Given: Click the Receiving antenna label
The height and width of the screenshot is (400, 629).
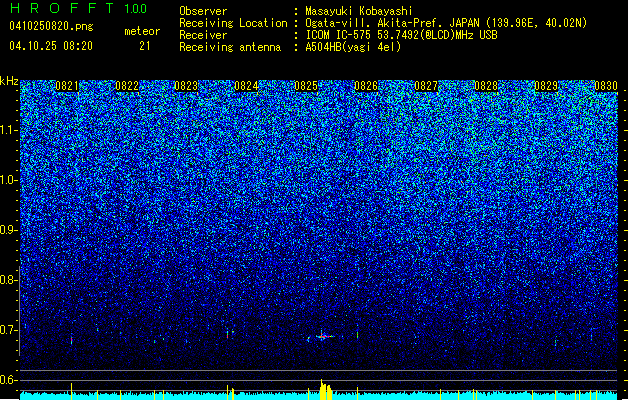Looking at the screenshot, I should coord(230,47).
